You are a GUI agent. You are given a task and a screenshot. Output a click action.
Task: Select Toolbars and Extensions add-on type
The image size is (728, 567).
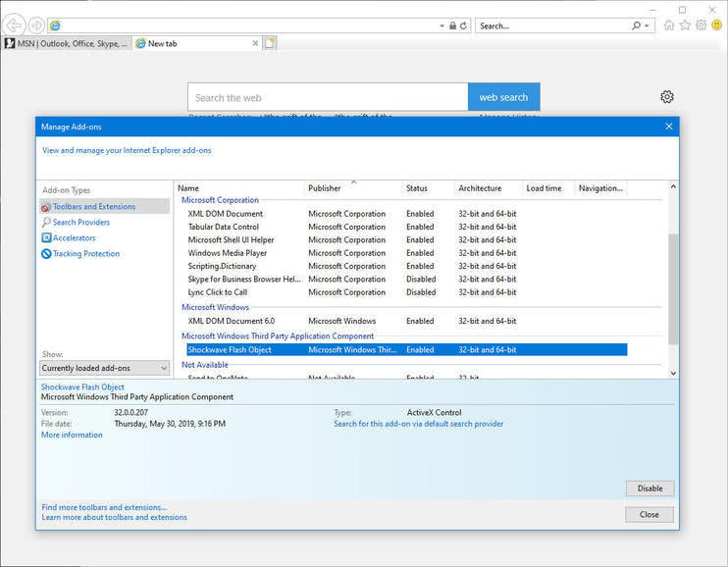pos(94,207)
